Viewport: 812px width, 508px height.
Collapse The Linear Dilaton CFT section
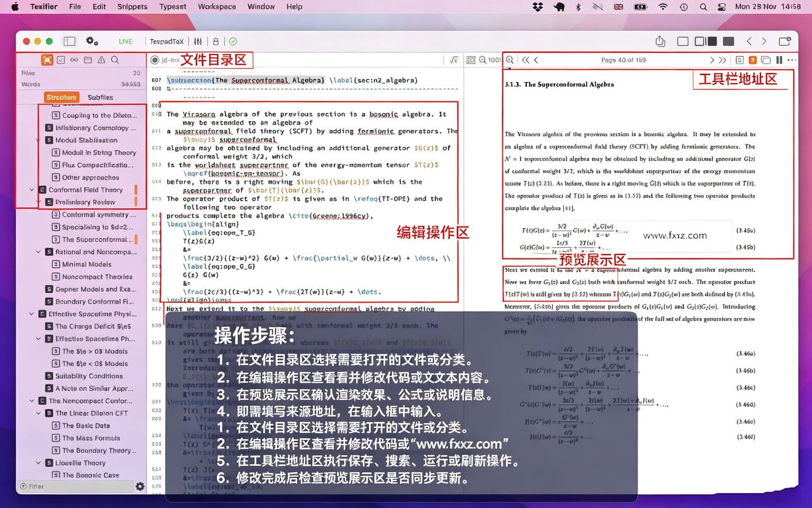[x=39, y=413]
